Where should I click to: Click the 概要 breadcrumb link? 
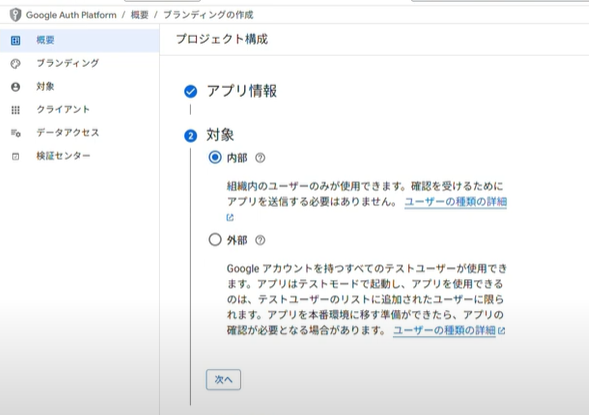(140, 15)
